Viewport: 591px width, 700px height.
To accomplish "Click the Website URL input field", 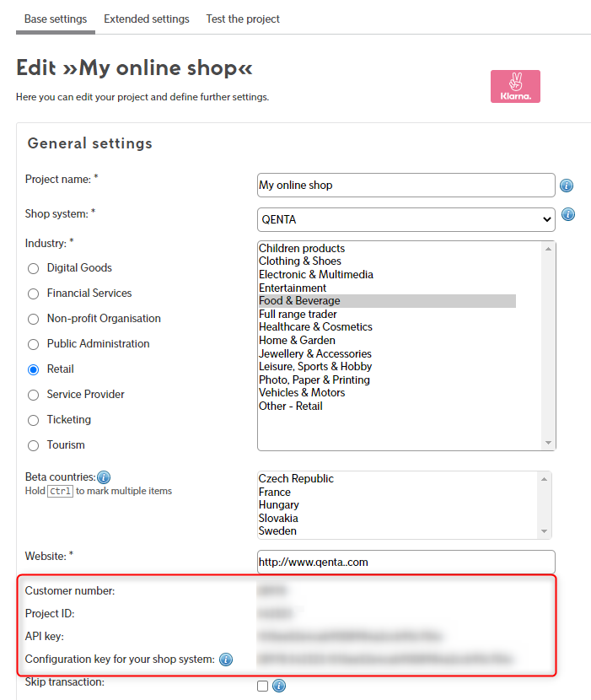I will coord(406,562).
